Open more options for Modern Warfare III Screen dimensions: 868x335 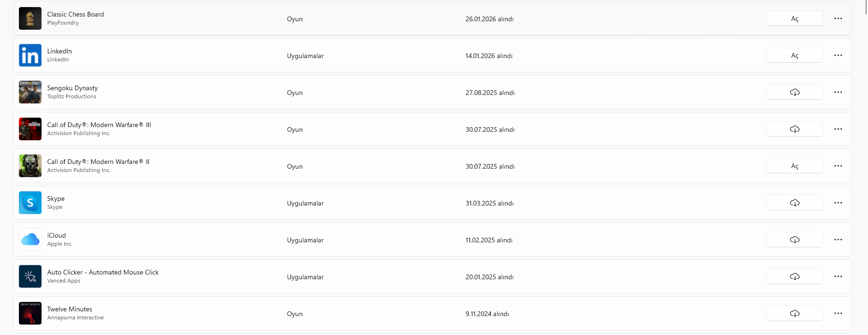coord(838,129)
